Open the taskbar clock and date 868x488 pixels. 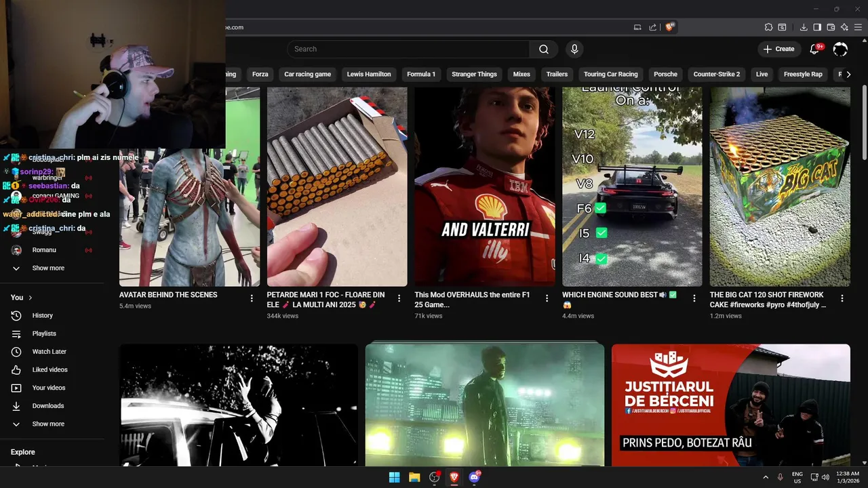click(x=848, y=477)
